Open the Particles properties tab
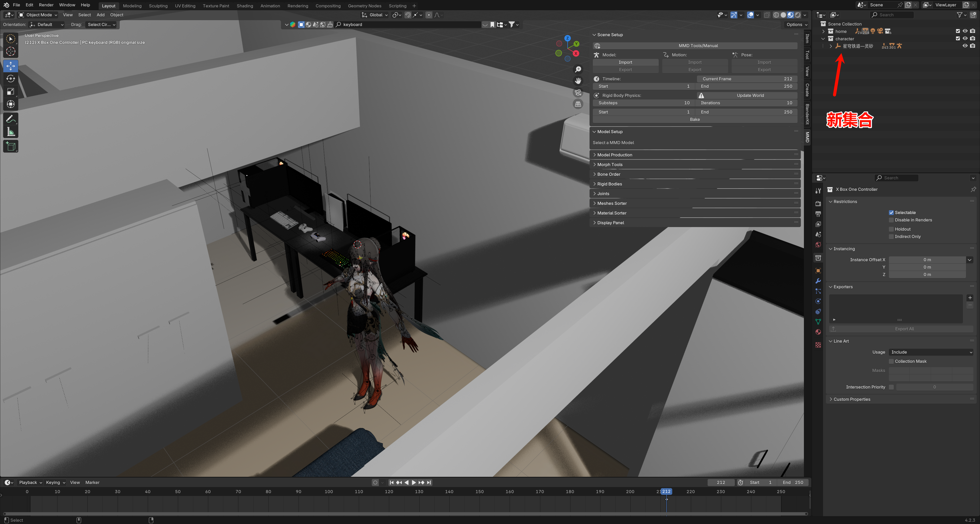The width and height of the screenshot is (980, 524). (818, 291)
